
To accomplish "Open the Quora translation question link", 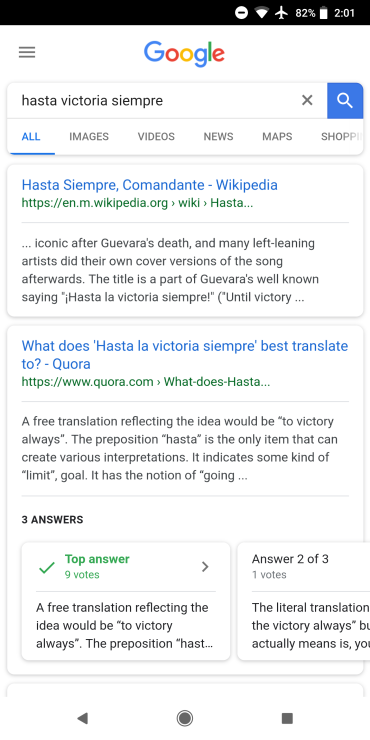I will [x=185, y=354].
